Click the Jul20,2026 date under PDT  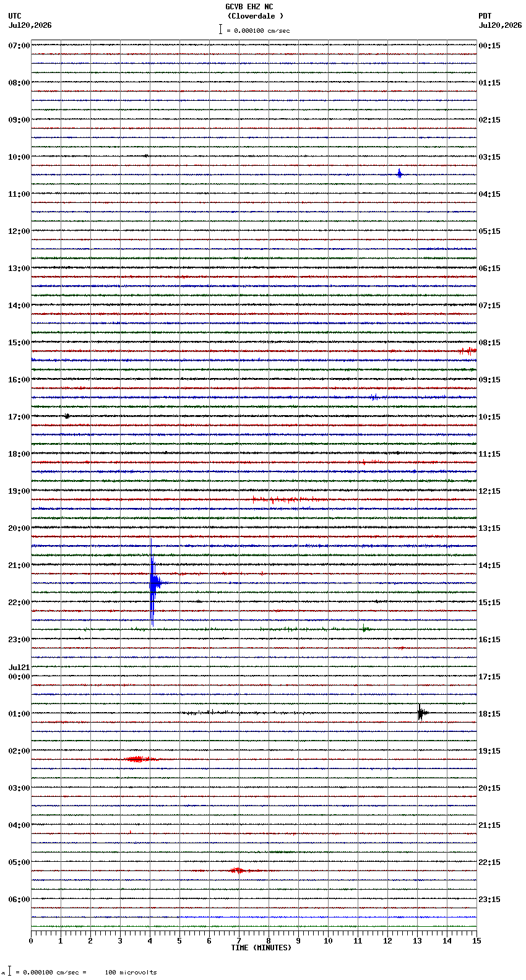pyautogui.click(x=500, y=25)
